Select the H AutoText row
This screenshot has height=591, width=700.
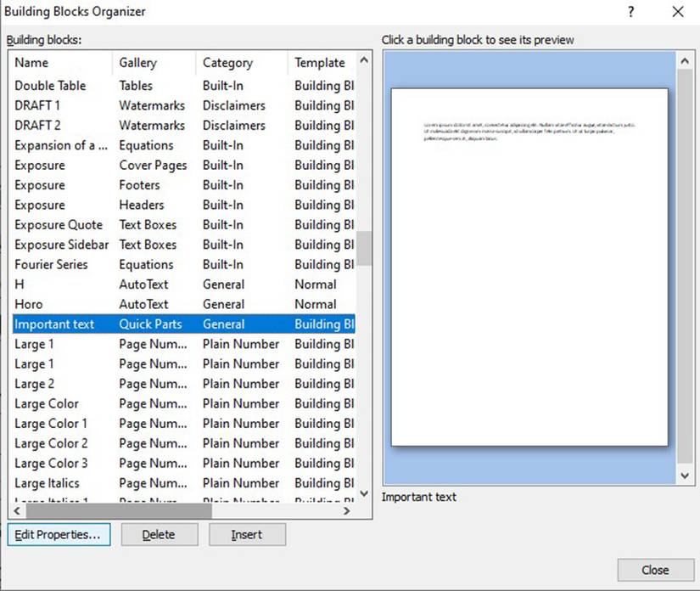(184, 284)
